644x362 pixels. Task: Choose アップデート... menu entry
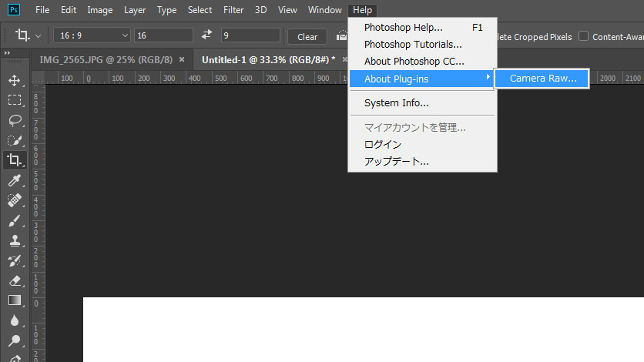pos(423,161)
